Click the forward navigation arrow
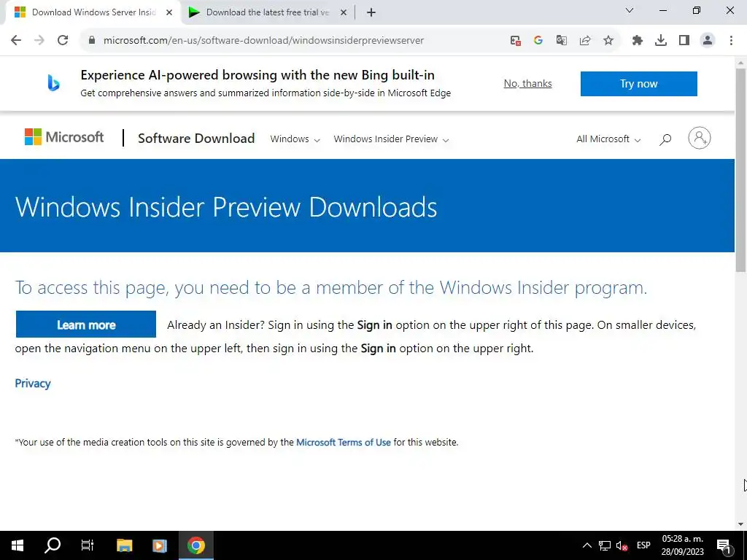Image resolution: width=747 pixels, height=560 pixels. click(39, 41)
